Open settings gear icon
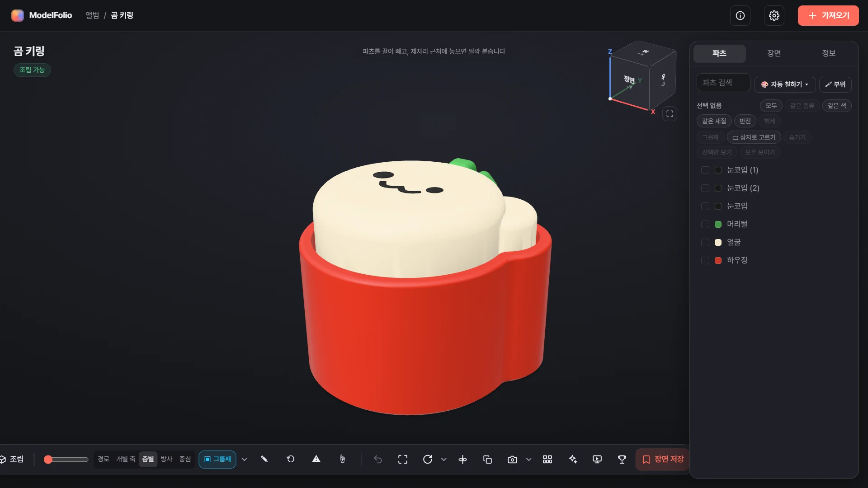Viewport: 868px width, 488px height. [774, 16]
